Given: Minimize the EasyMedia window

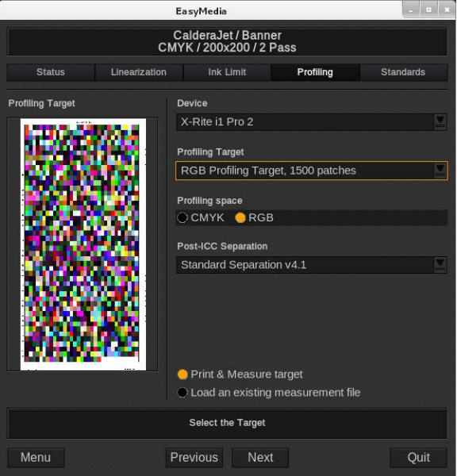Looking at the screenshot, I should coord(411,10).
